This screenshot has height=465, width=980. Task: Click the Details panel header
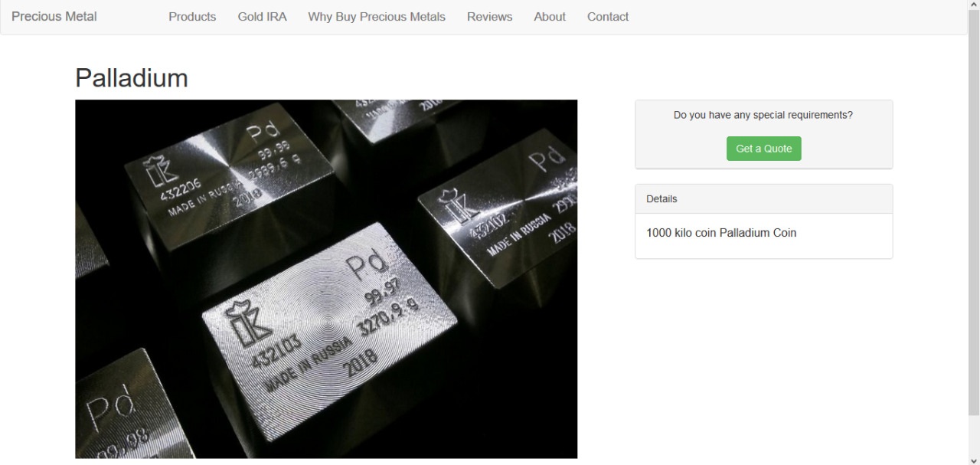(763, 199)
